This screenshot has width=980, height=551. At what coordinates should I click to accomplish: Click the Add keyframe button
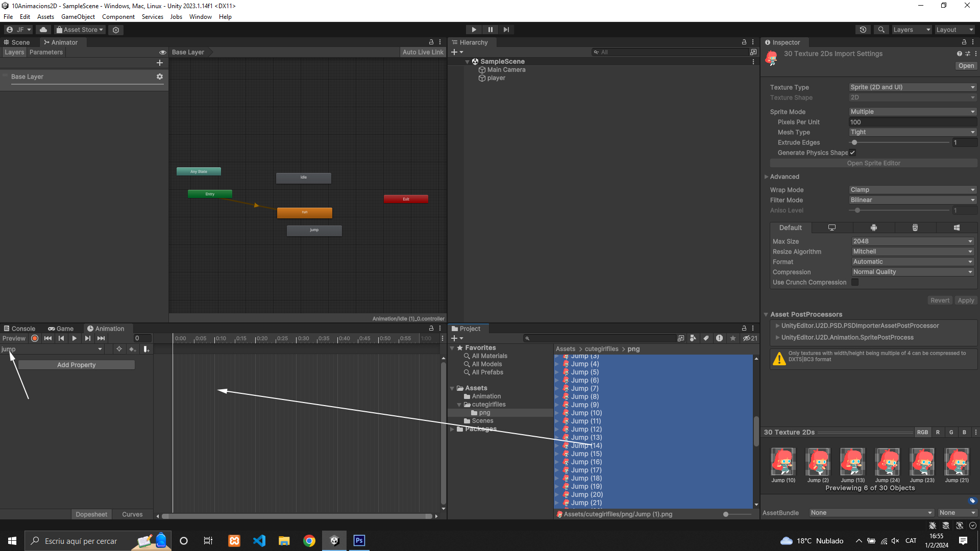coord(132,349)
